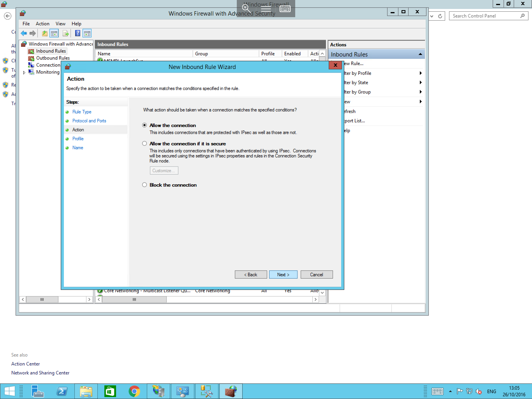Go to Rule Type wizard step
Screen dimensions: 532x399
(x=82, y=112)
